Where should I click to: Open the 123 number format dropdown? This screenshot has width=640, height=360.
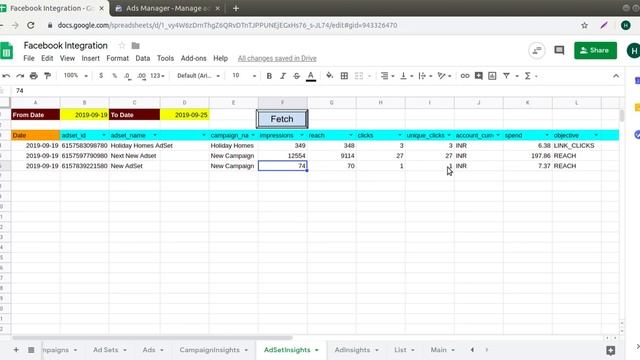[157, 76]
